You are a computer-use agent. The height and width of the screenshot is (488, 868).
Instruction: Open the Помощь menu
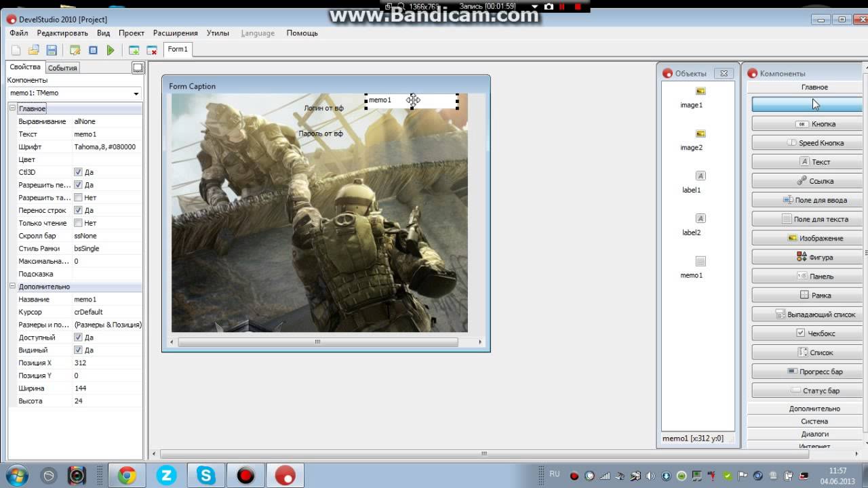pyautogui.click(x=302, y=33)
